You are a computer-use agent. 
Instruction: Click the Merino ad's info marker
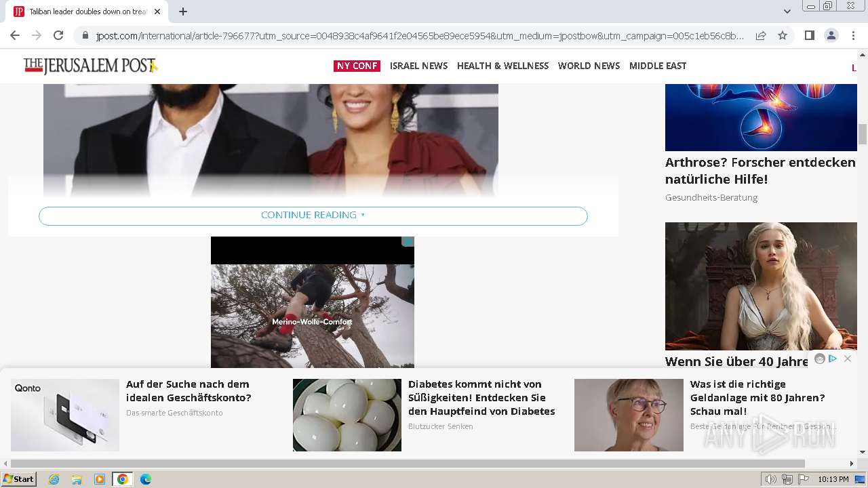point(408,241)
